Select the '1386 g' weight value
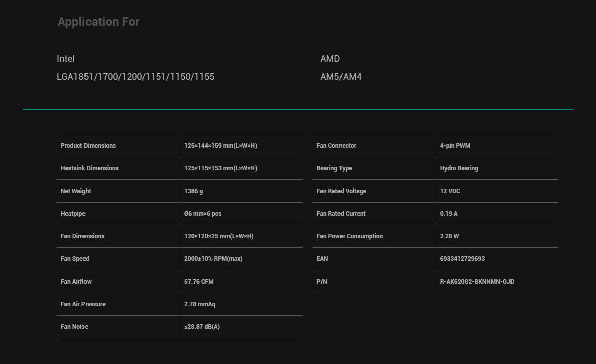This screenshot has height=364, width=596. [194, 191]
